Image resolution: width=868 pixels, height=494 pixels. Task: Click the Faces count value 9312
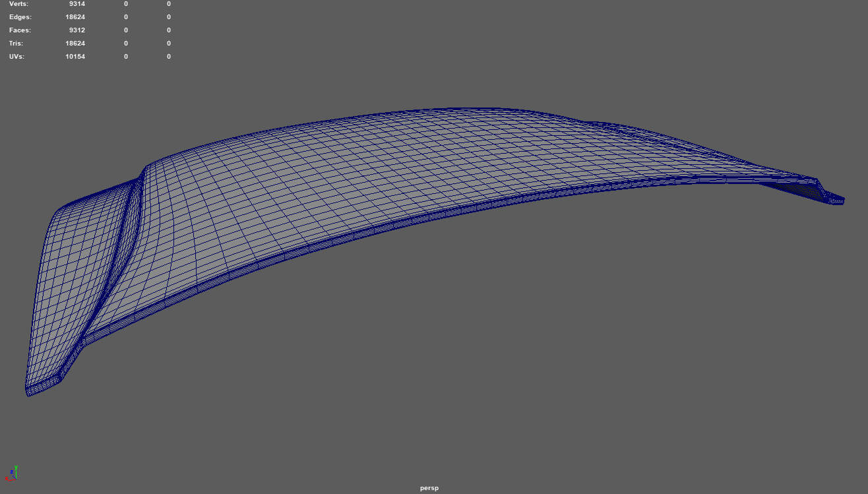(x=77, y=30)
